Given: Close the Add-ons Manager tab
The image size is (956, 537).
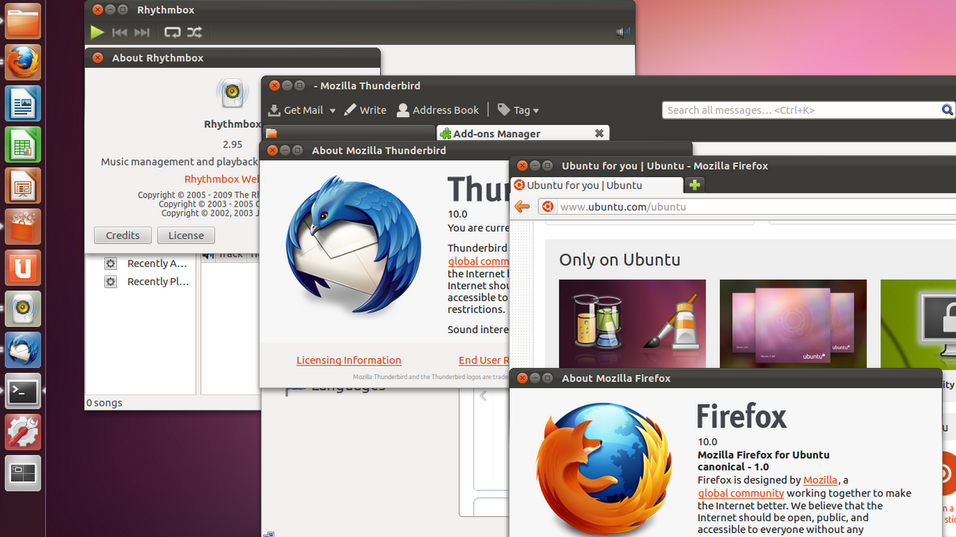Looking at the screenshot, I should pos(599,133).
